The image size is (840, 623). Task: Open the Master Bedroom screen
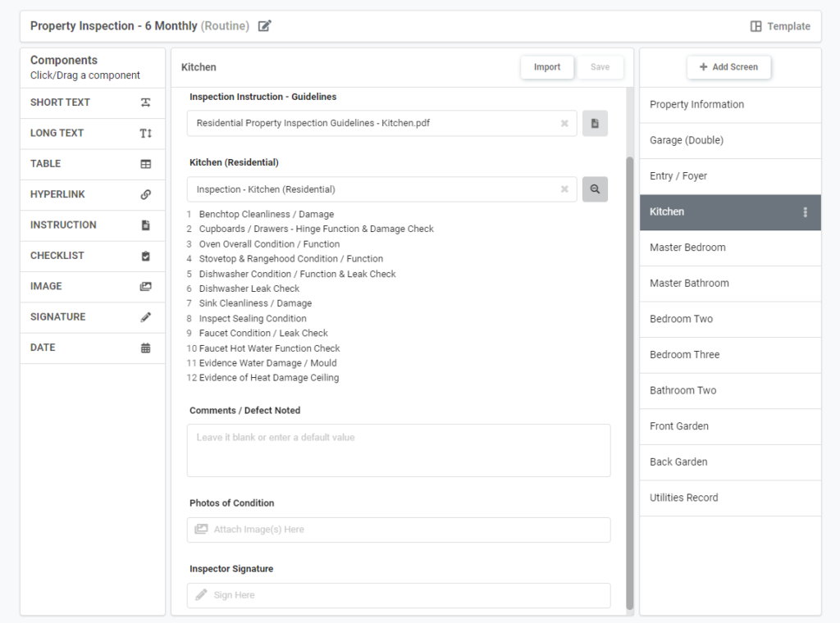[729, 248]
